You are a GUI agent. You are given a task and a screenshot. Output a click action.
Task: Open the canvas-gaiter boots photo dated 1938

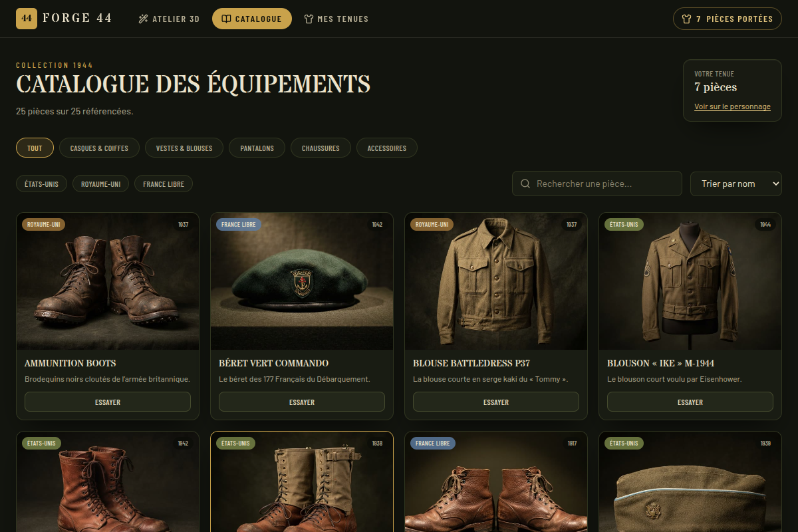tap(302, 482)
